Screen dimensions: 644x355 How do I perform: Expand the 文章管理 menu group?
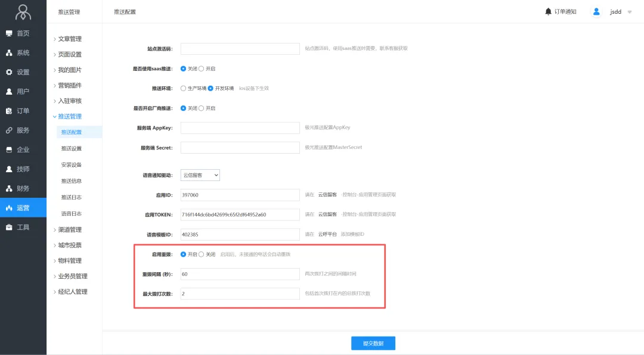69,39
